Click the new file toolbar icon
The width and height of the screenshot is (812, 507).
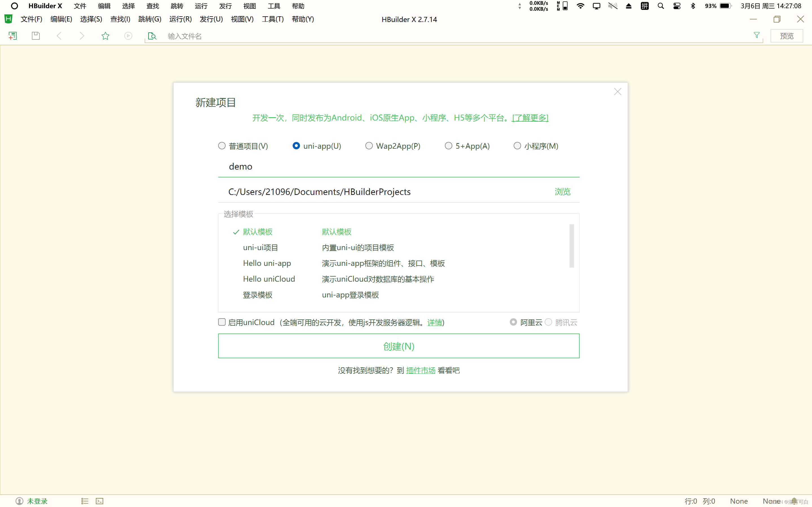(12, 35)
